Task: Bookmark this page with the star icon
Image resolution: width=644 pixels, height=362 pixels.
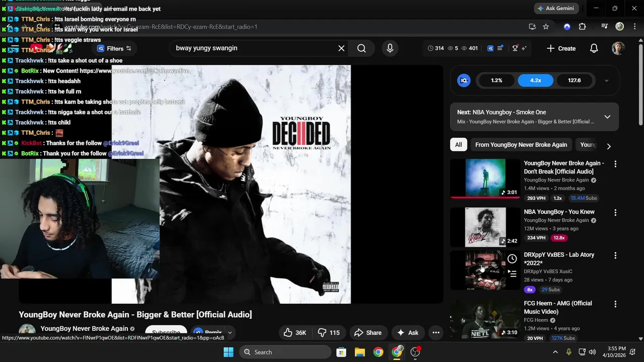Action: point(546,27)
